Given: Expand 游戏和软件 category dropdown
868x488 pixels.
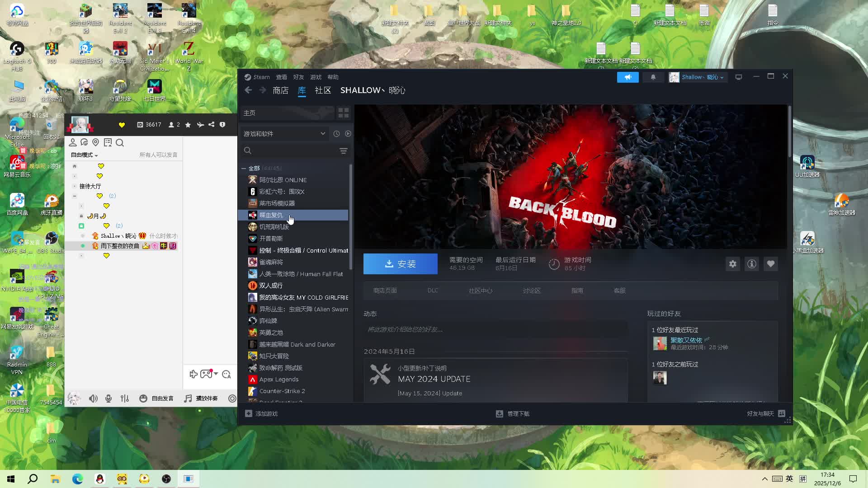Looking at the screenshot, I should 322,134.
